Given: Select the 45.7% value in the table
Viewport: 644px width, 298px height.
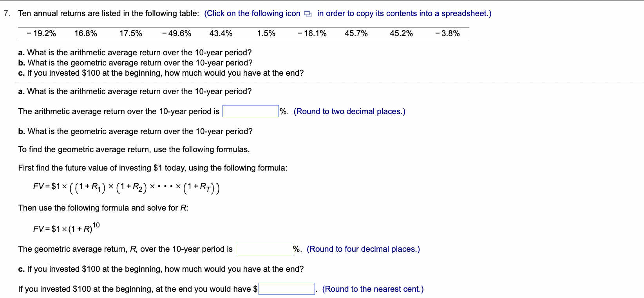Looking at the screenshot, I should click(x=356, y=33).
